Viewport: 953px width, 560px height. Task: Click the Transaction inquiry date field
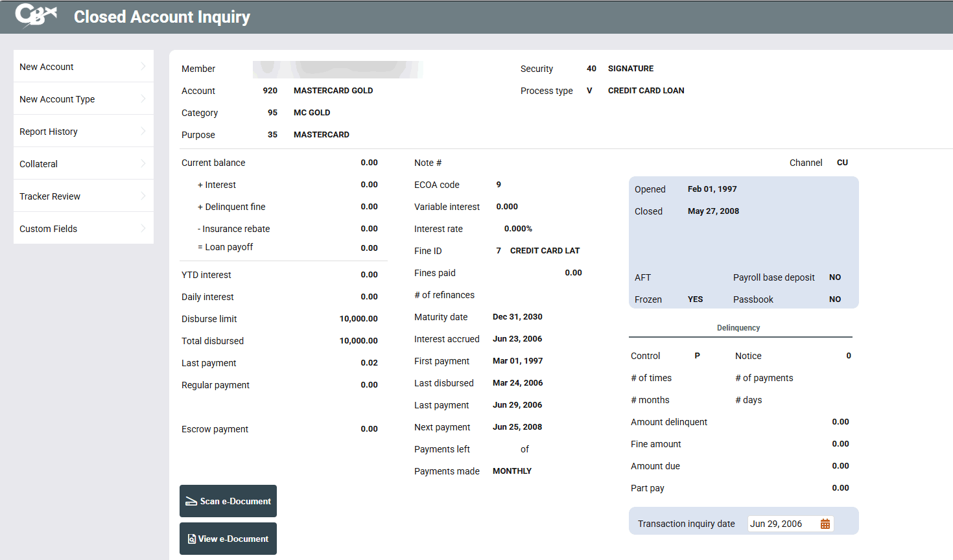pyautogui.click(x=781, y=524)
